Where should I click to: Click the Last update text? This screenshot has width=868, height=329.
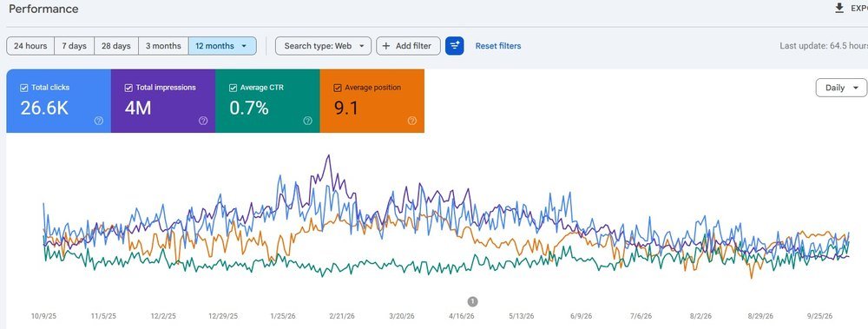pos(824,46)
